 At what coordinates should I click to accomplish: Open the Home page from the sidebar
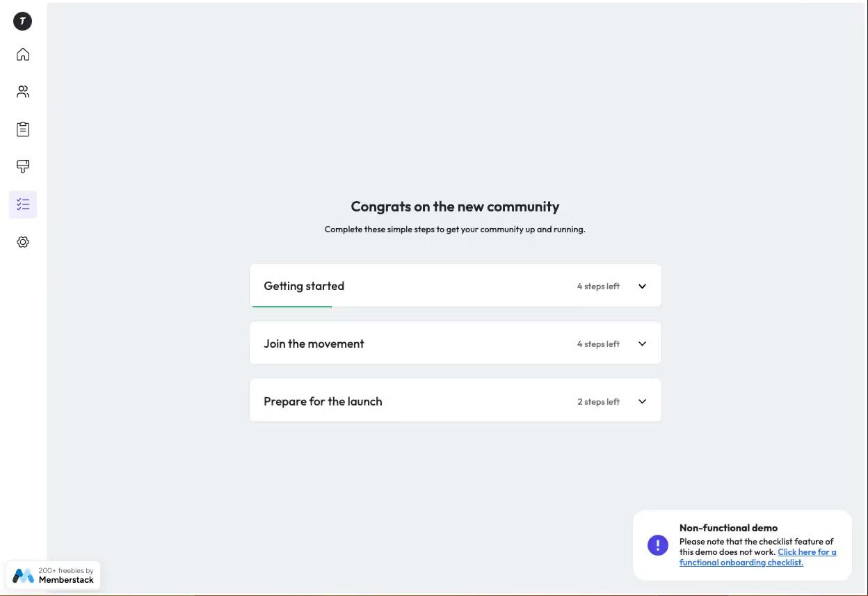pyautogui.click(x=22, y=54)
